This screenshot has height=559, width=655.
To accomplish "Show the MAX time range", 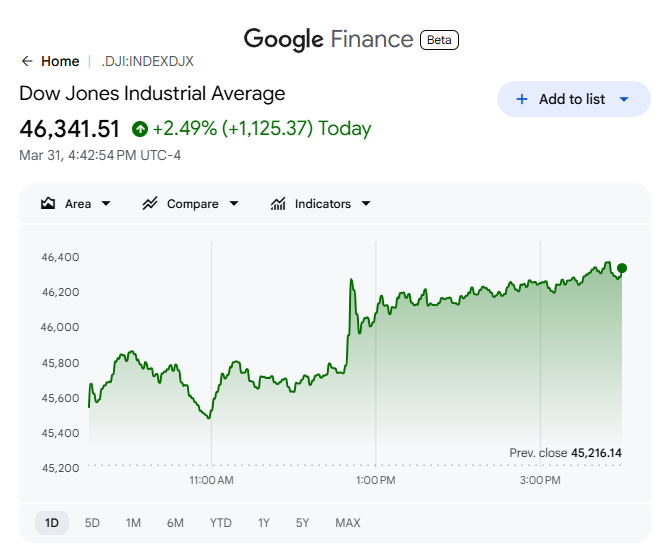I will tap(348, 523).
